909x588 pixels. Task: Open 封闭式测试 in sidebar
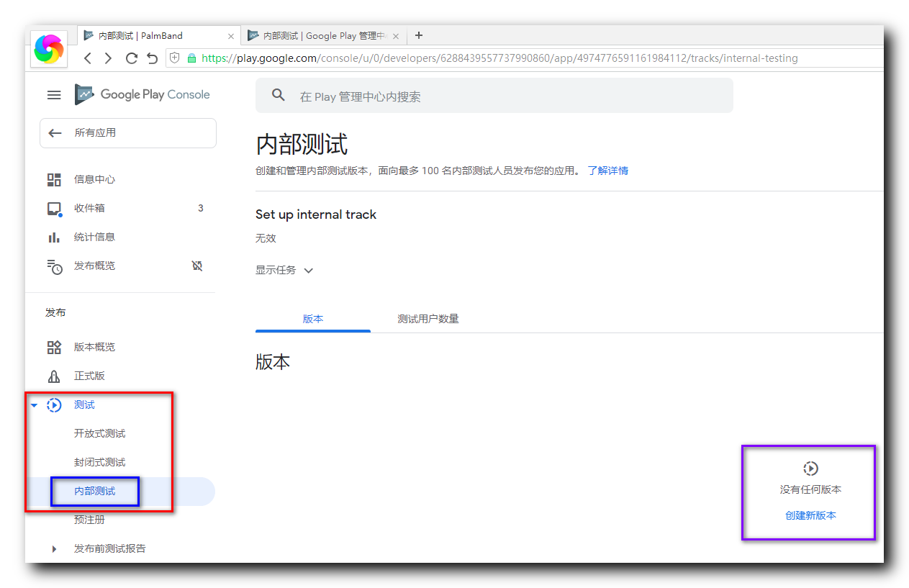tap(100, 462)
